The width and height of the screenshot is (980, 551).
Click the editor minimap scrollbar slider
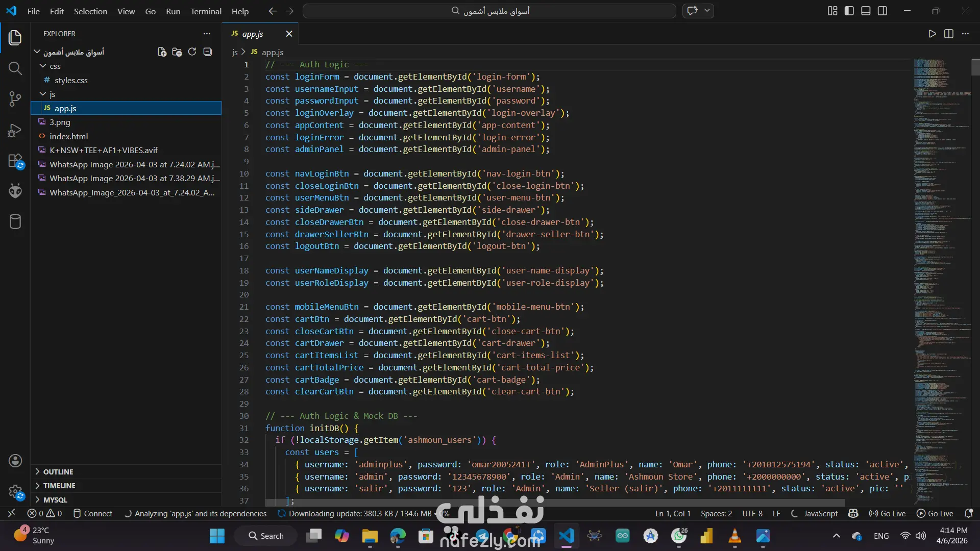coord(975,67)
